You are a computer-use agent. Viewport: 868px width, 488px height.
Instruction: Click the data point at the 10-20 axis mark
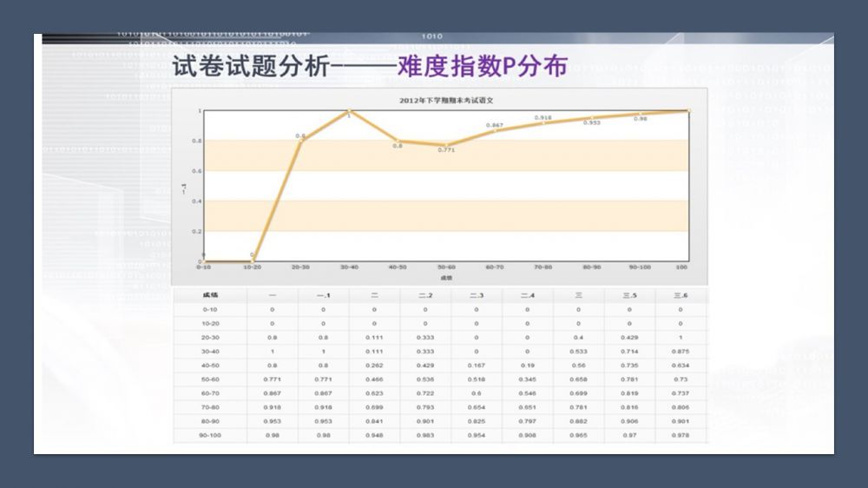253,261
